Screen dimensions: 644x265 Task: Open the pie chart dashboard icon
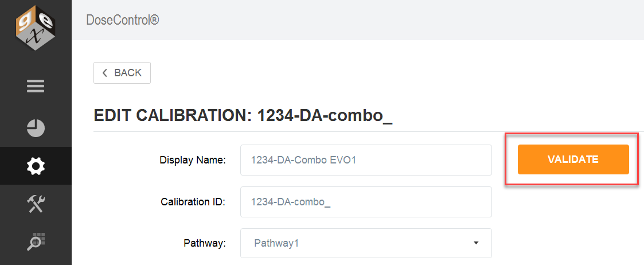pos(36,128)
